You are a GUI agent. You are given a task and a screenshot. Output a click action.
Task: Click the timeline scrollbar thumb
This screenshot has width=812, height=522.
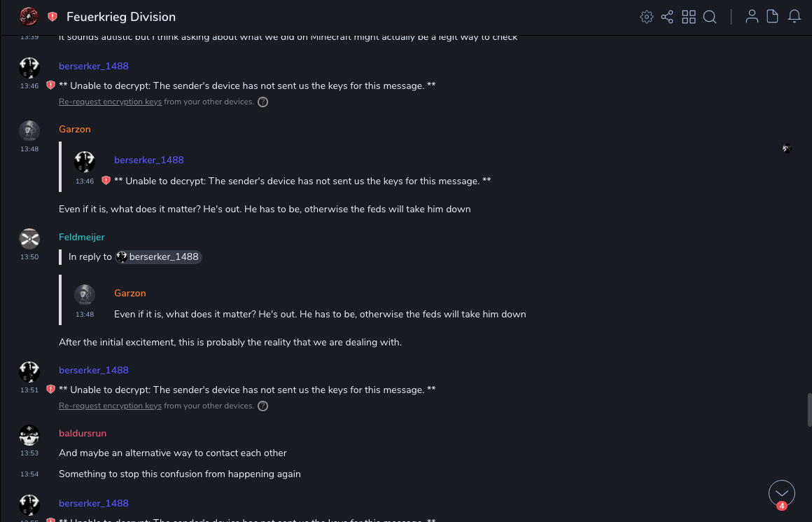coord(809,409)
